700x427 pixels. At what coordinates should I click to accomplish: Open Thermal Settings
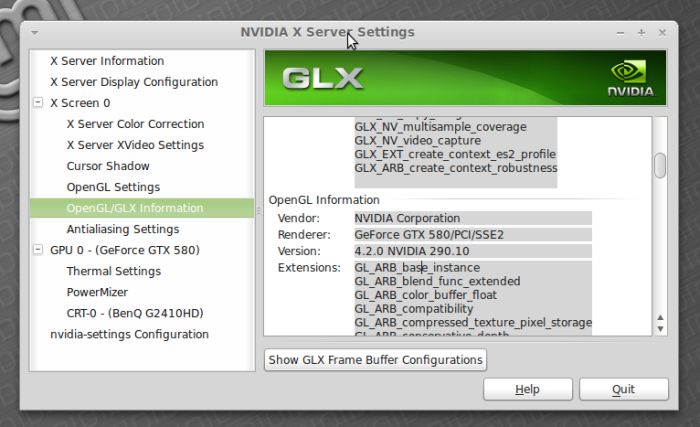pyautogui.click(x=113, y=271)
